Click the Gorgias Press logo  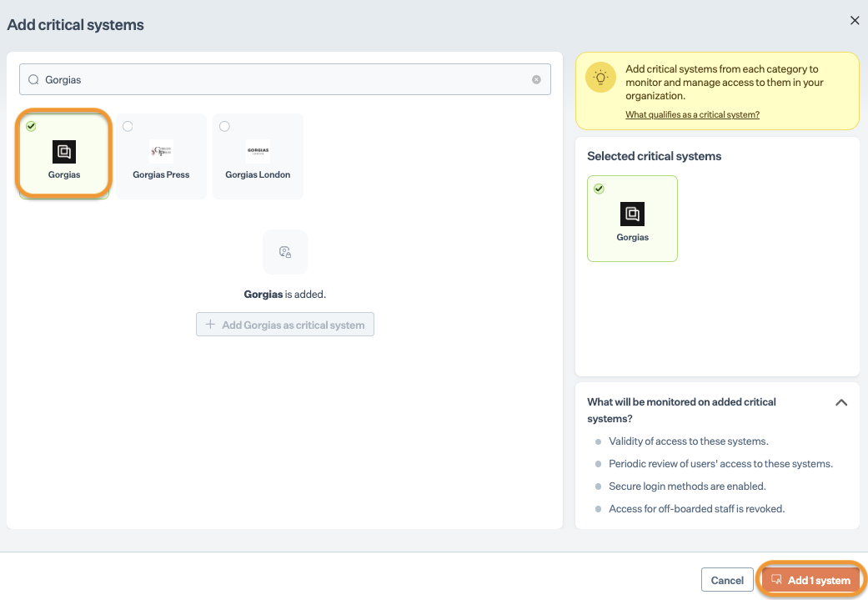pos(161,151)
